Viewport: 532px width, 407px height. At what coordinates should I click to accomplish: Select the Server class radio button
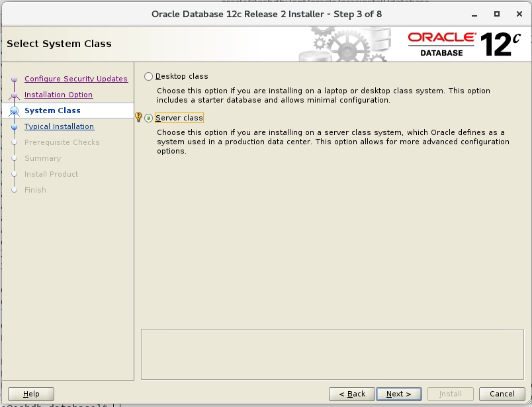148,118
